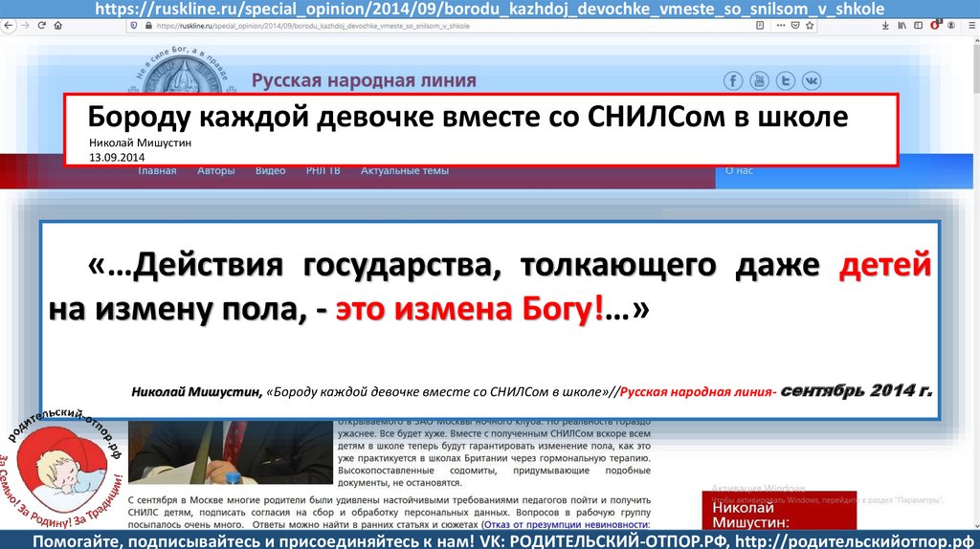Open the library bookmarks icon
This screenshot has height=549, width=980.
pyautogui.click(x=902, y=26)
